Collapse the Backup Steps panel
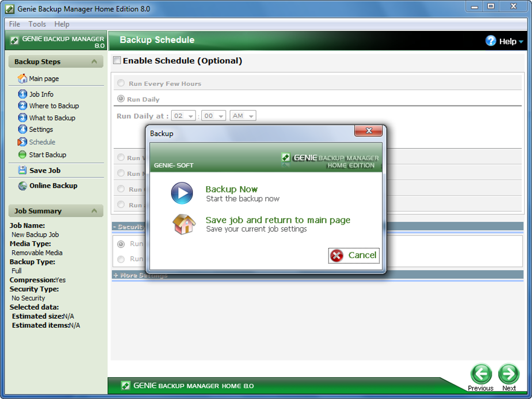 [94, 62]
